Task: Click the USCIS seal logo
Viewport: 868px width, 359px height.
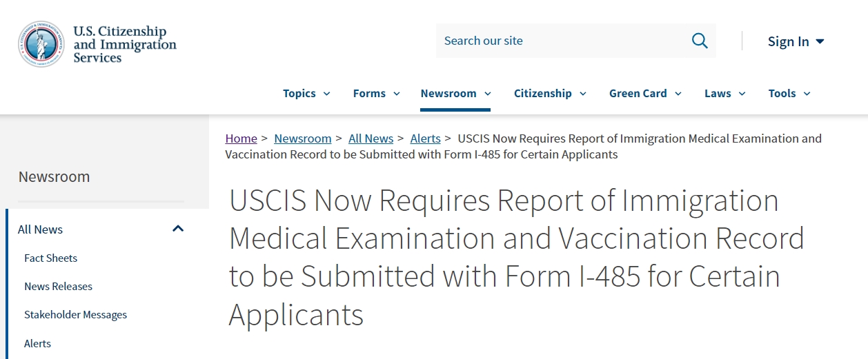Action: click(41, 44)
